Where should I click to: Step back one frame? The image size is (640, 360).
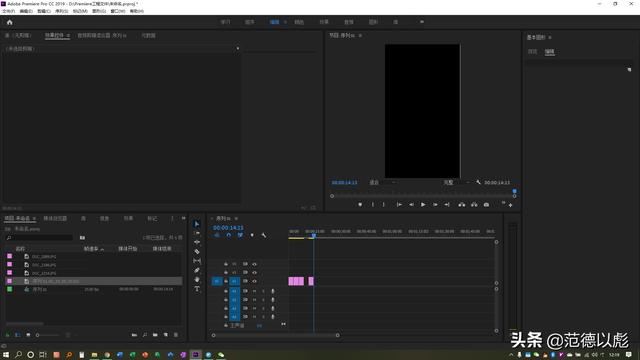[411, 204]
